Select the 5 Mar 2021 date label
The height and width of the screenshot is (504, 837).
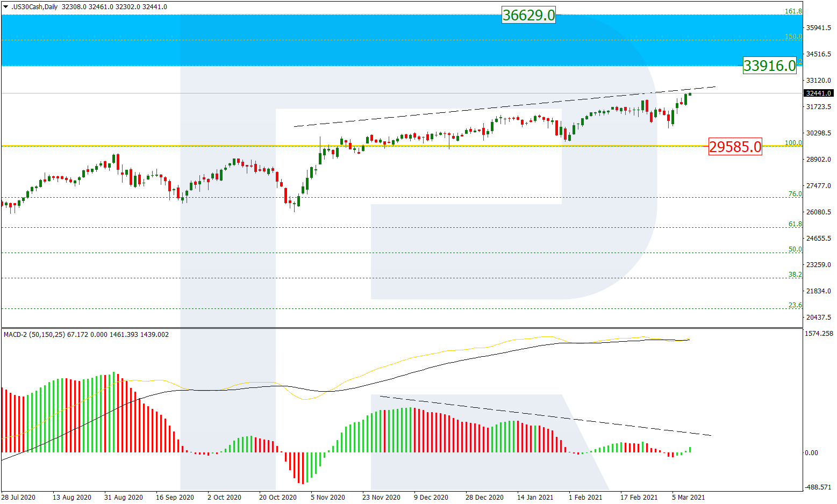pyautogui.click(x=688, y=498)
